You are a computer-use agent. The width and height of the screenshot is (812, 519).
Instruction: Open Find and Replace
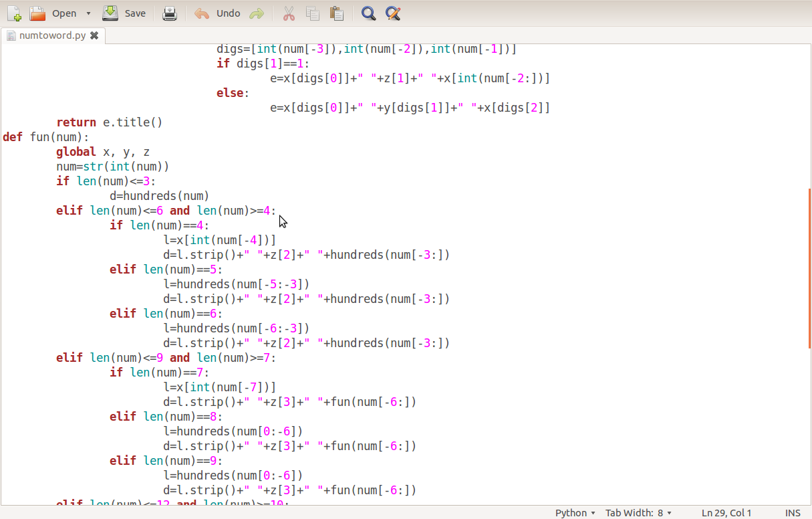point(392,13)
